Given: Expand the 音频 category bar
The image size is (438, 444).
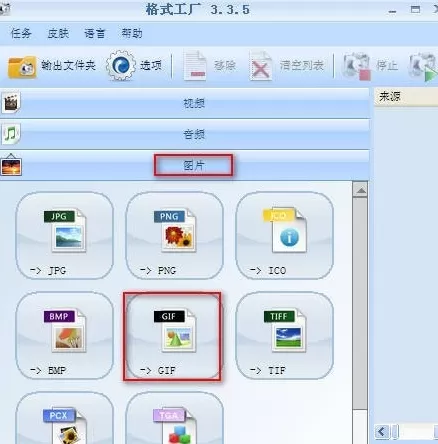Looking at the screenshot, I should [x=185, y=134].
